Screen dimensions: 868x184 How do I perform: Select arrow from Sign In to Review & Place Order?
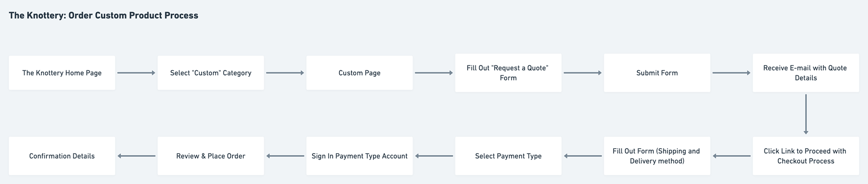tap(285, 156)
